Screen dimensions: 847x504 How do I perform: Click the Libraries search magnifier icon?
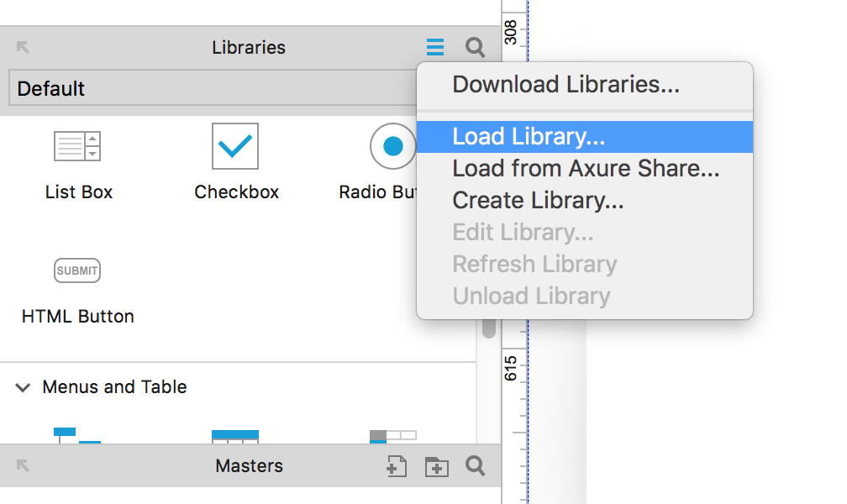475,47
